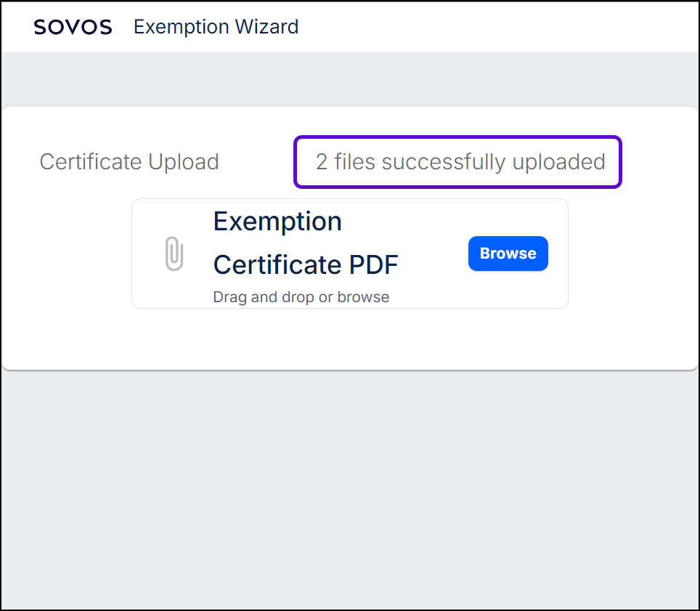Image resolution: width=700 pixels, height=611 pixels.
Task: Click the "Drag and drop or browse" hint
Action: (x=301, y=296)
